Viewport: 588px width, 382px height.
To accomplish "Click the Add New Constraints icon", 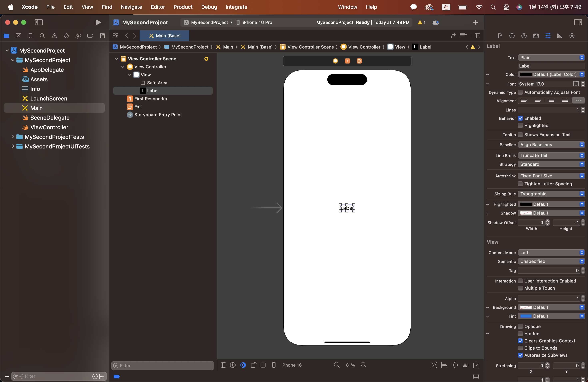I will click(x=455, y=365).
